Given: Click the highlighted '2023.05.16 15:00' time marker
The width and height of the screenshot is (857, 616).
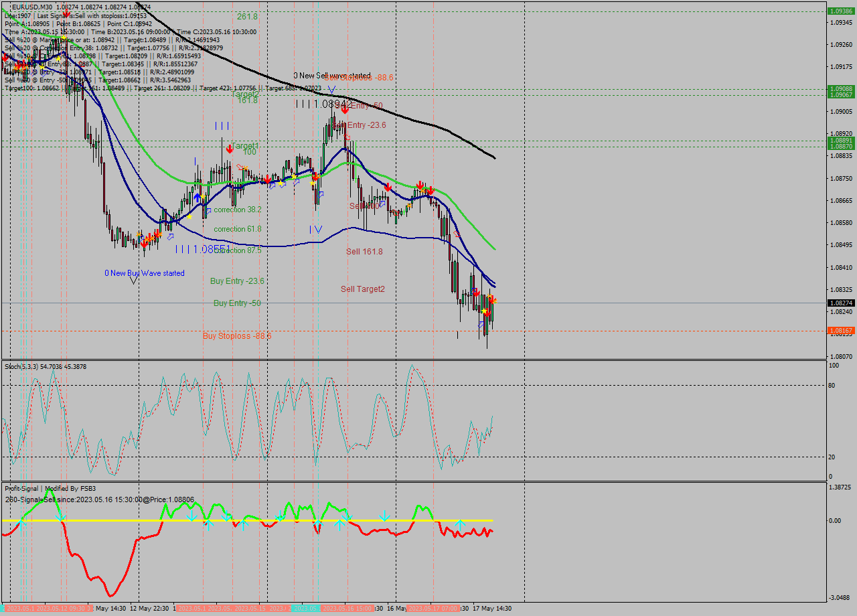Looking at the screenshot, I should 347,609.
